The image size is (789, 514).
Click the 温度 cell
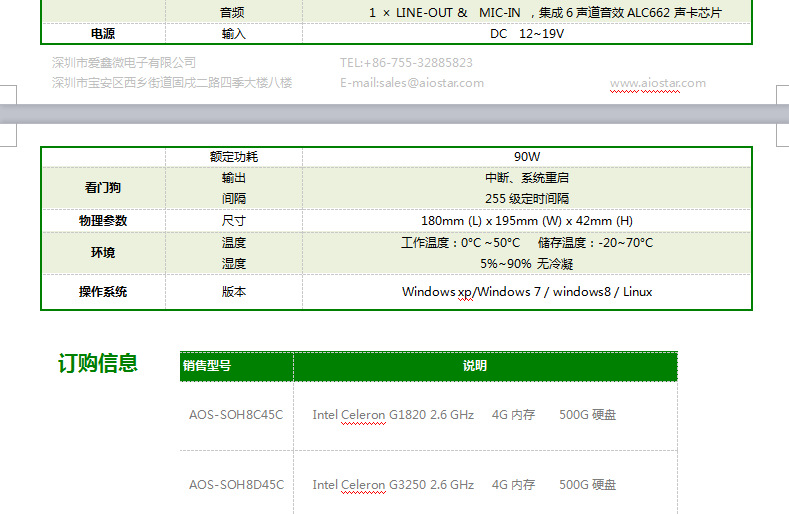click(233, 243)
